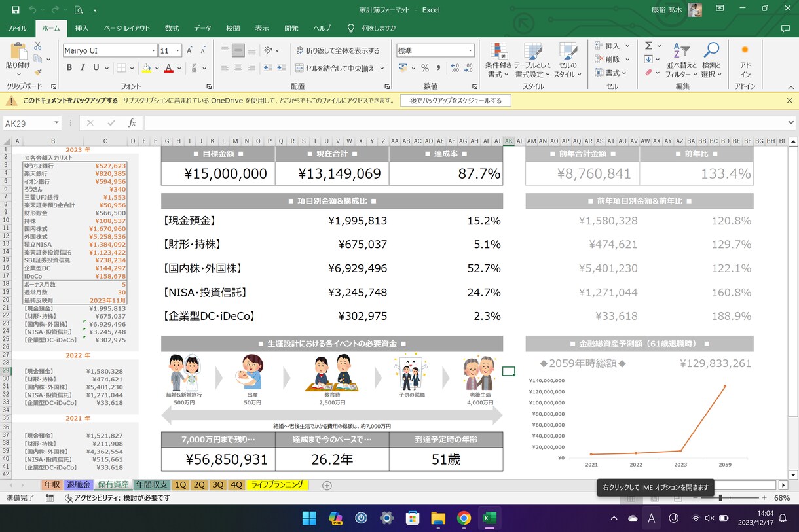Open the セルのスタイル dropdown

tap(568, 60)
